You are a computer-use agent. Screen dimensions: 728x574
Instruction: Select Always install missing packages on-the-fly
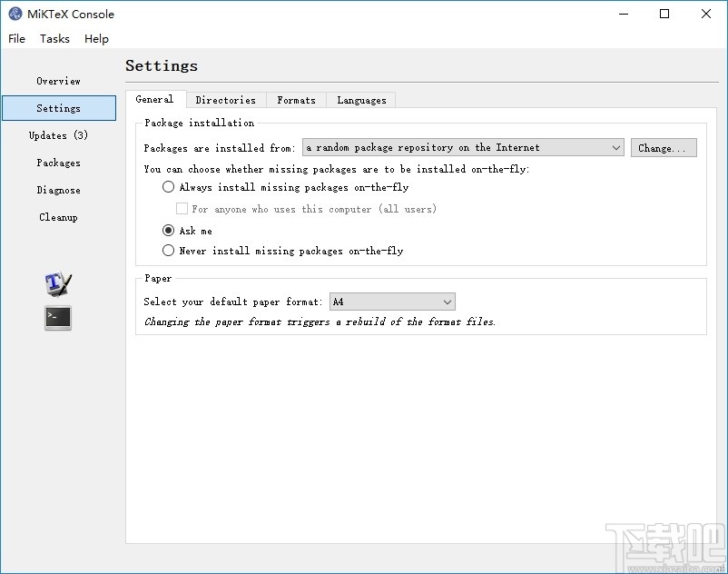[x=168, y=187]
